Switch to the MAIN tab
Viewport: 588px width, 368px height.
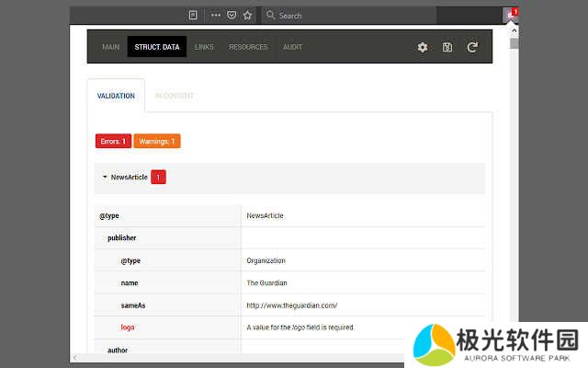111,47
